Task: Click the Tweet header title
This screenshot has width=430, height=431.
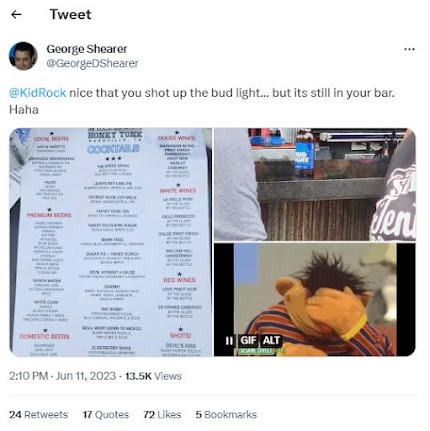Action: tap(70, 14)
